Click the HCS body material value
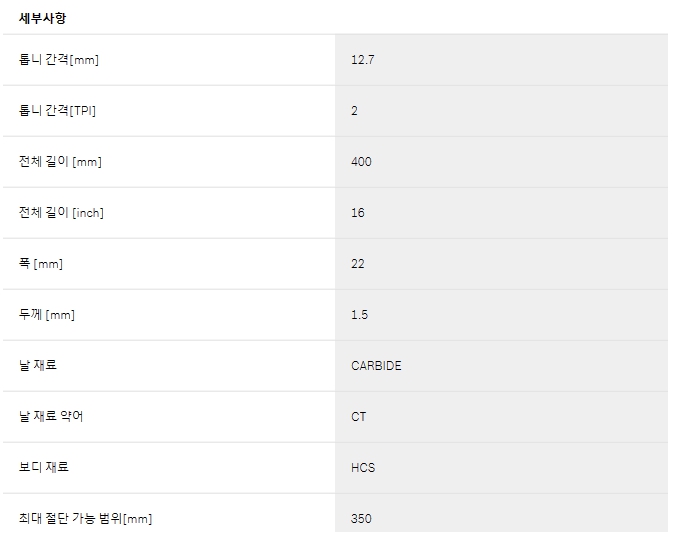The width and height of the screenshot is (679, 548). pyautogui.click(x=363, y=468)
